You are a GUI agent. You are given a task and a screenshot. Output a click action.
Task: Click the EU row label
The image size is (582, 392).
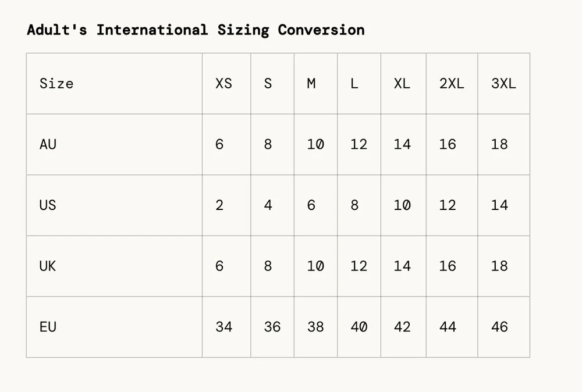coord(48,327)
